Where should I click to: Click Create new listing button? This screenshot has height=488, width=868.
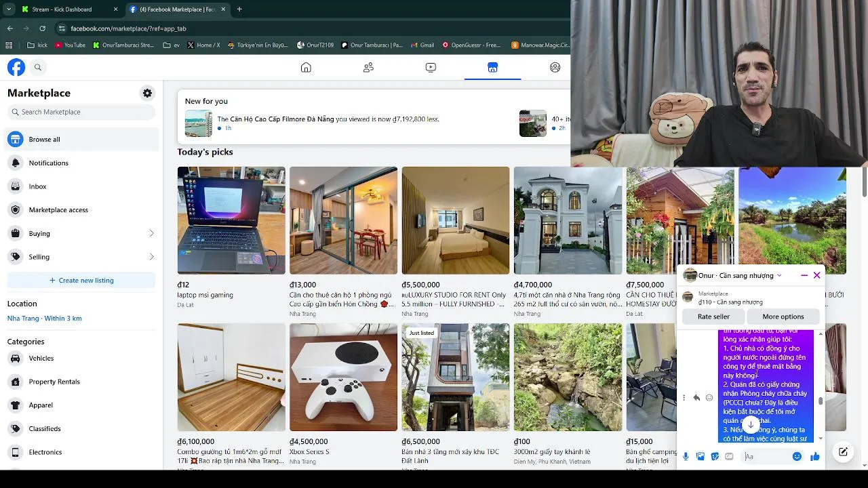[81, 280]
